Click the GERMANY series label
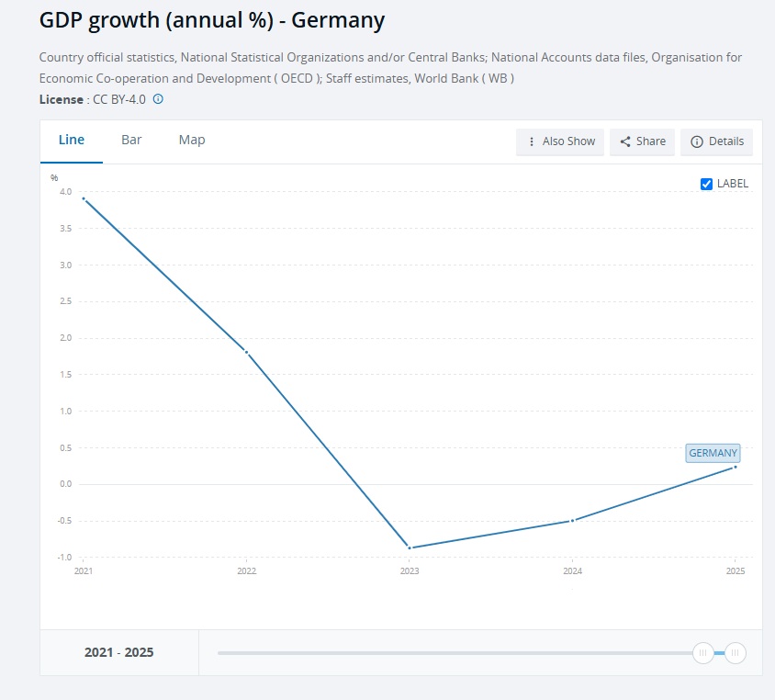 tap(713, 453)
